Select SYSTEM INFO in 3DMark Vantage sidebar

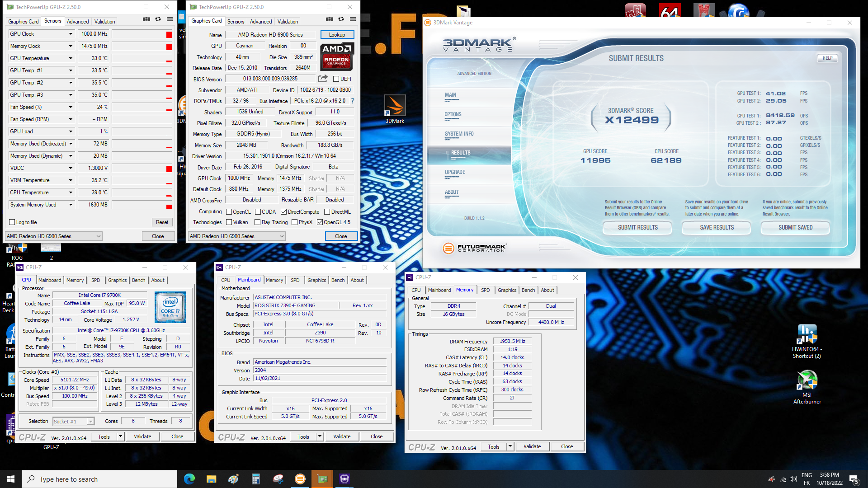pos(459,134)
